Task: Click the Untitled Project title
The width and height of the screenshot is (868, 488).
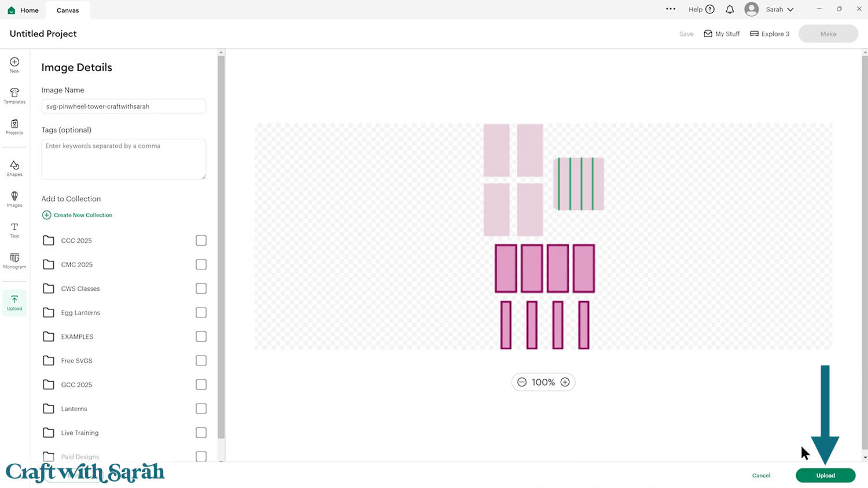Action: pyautogui.click(x=43, y=34)
